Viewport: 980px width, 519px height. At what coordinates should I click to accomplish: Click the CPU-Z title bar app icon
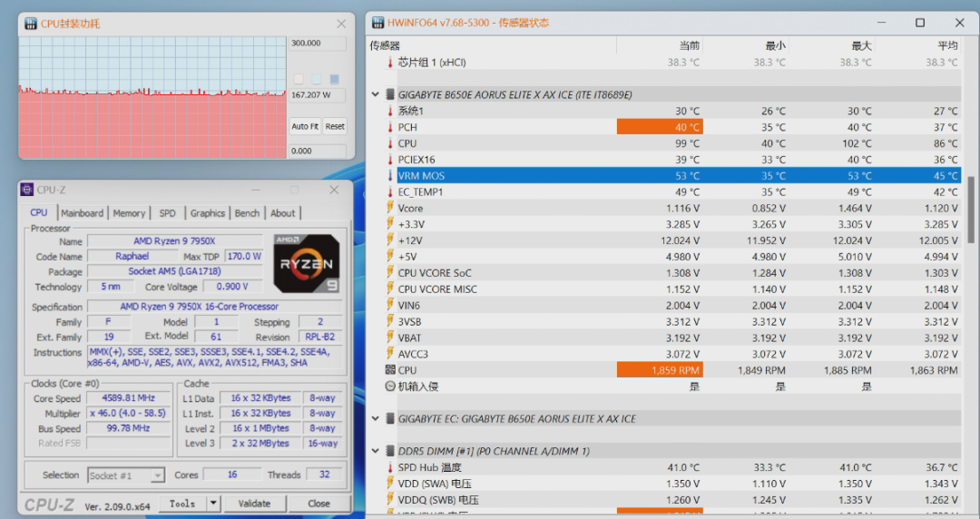27,190
